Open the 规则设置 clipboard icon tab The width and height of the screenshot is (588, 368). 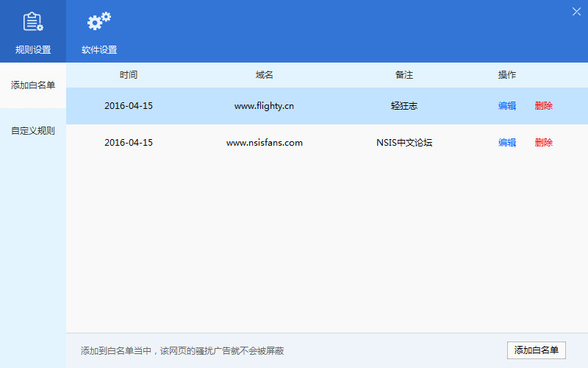[33, 32]
